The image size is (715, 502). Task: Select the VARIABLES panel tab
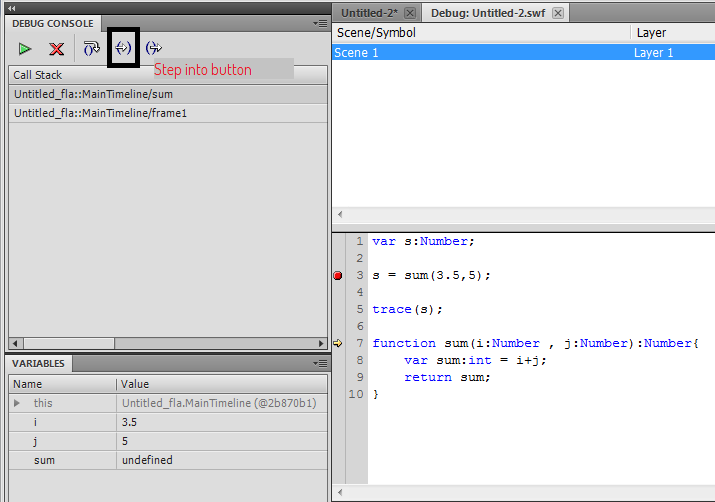pos(38,363)
